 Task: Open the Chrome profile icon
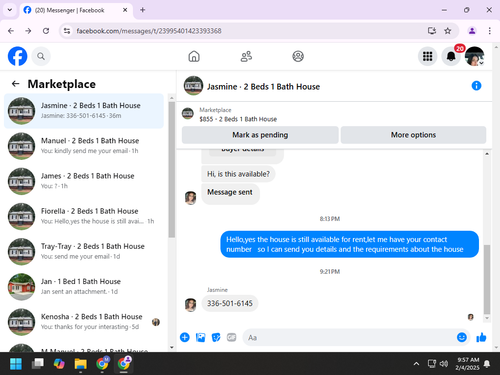pos(472,31)
